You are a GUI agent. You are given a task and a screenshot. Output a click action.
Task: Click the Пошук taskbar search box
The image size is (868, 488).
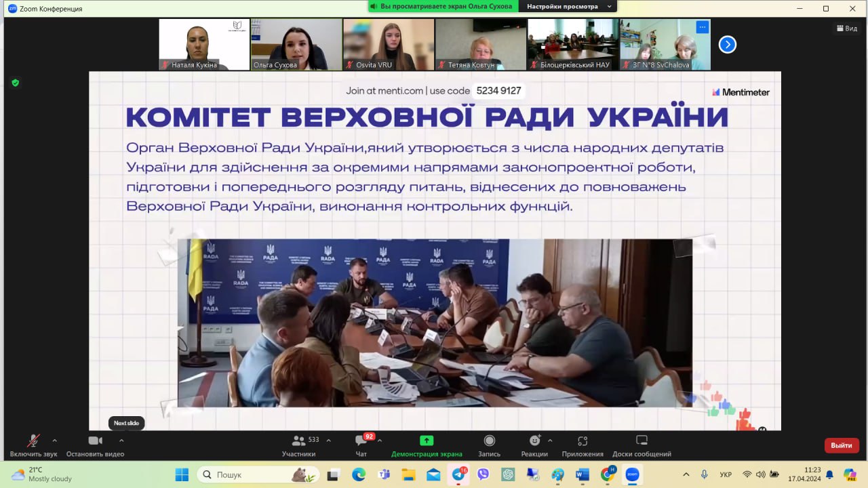click(x=258, y=475)
